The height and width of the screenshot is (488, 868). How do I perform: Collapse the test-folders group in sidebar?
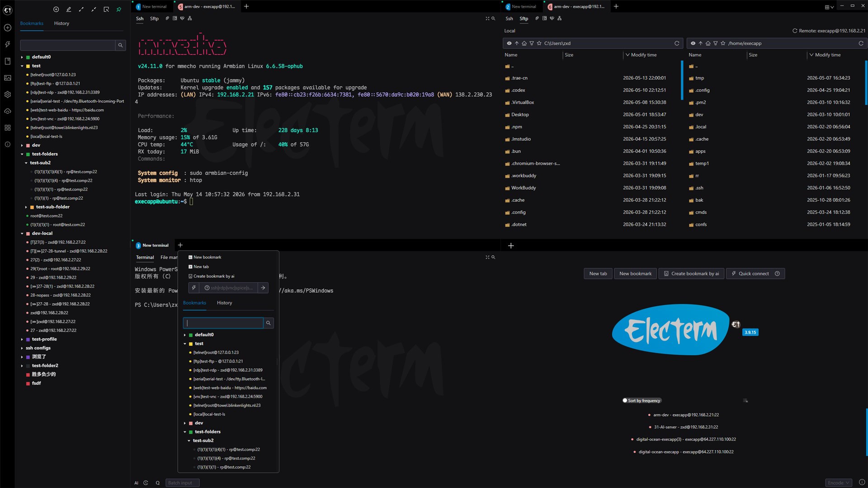22,154
